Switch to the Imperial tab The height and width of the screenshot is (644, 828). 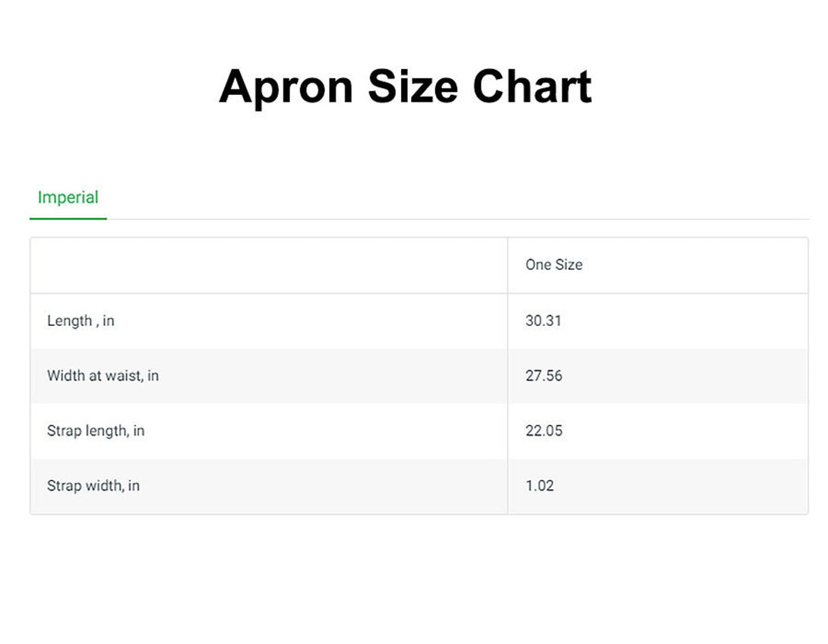tap(68, 197)
